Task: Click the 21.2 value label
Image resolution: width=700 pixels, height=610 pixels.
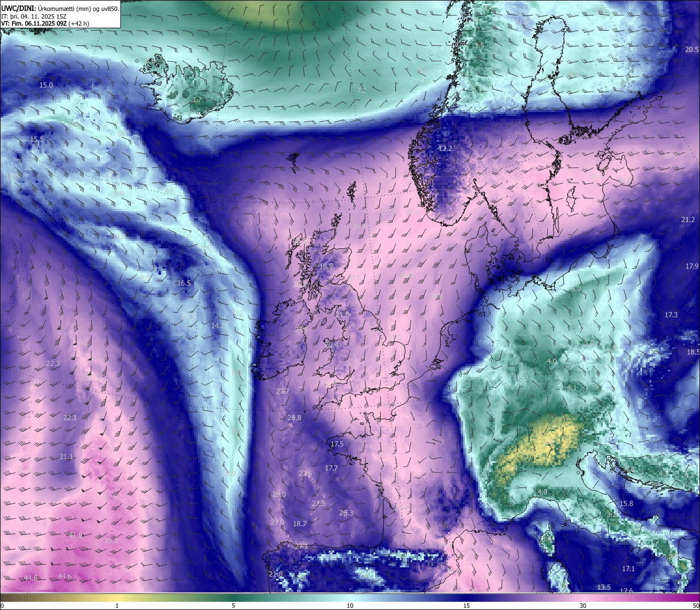Action: coord(688,219)
